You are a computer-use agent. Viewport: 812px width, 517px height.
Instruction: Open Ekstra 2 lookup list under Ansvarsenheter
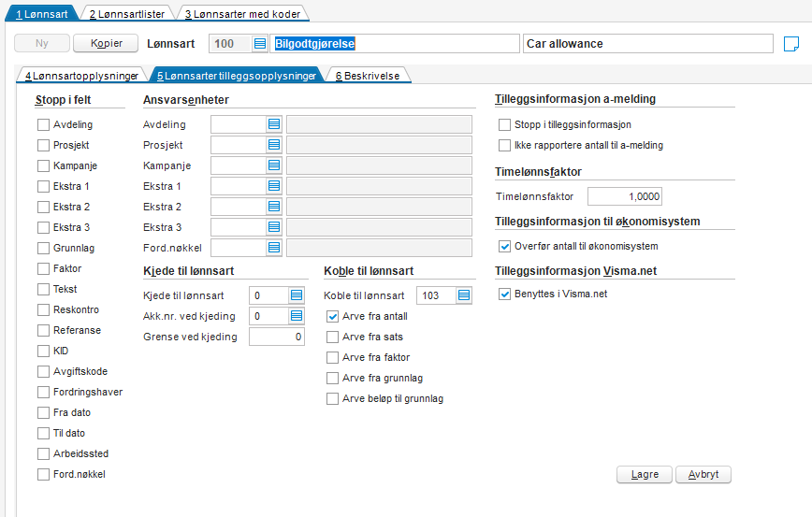[274, 207]
